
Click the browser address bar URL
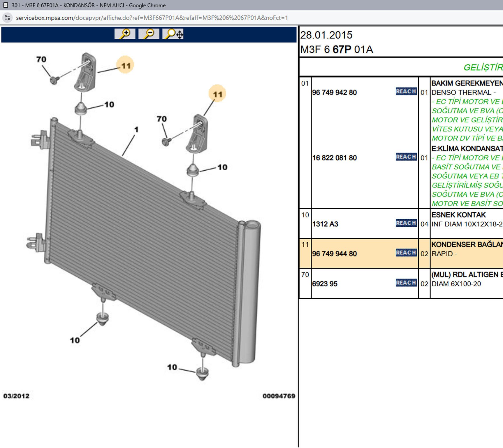click(152, 18)
